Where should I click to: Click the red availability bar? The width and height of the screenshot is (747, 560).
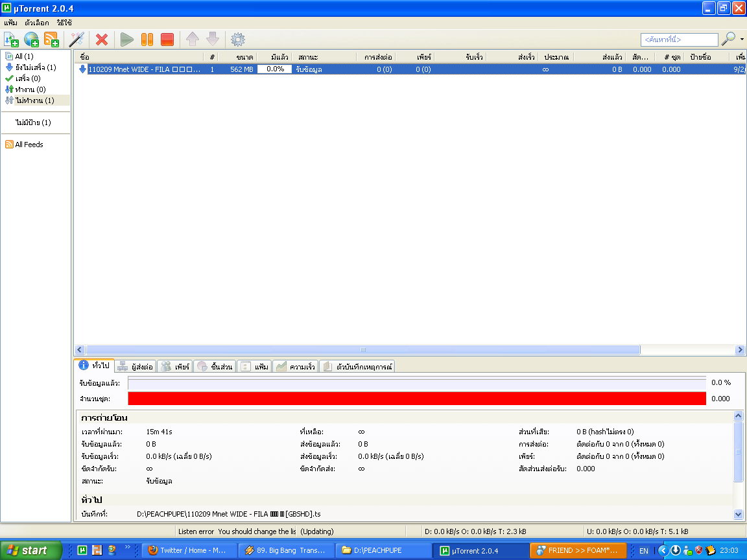417,399
